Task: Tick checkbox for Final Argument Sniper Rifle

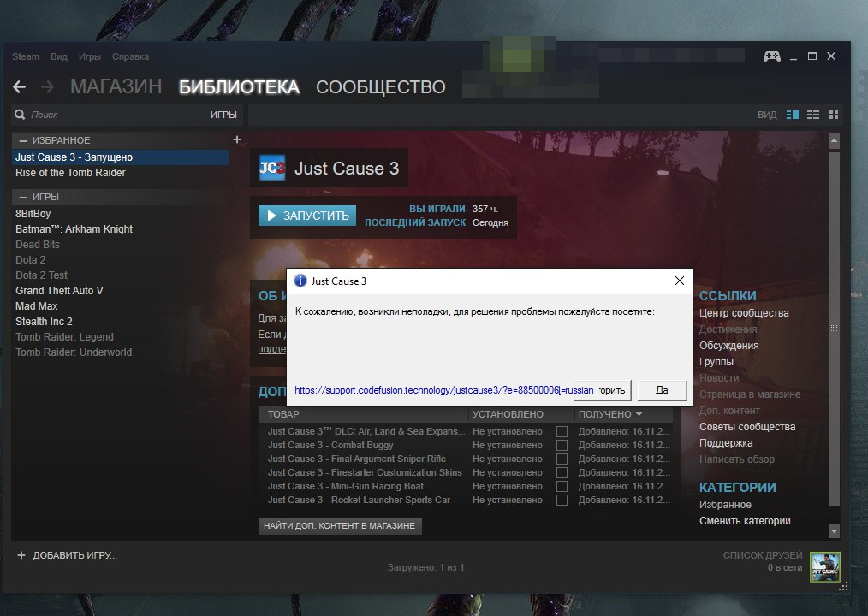Action: coord(562,459)
